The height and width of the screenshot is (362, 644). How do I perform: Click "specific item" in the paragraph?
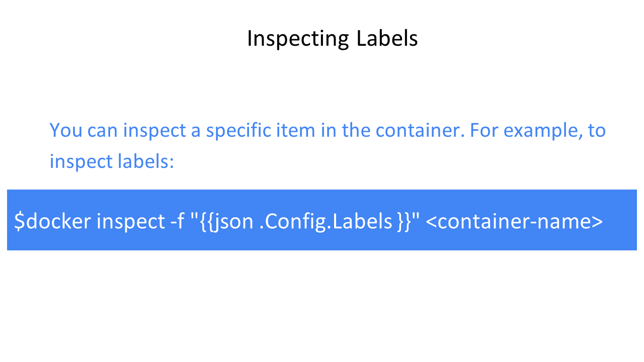(x=257, y=131)
